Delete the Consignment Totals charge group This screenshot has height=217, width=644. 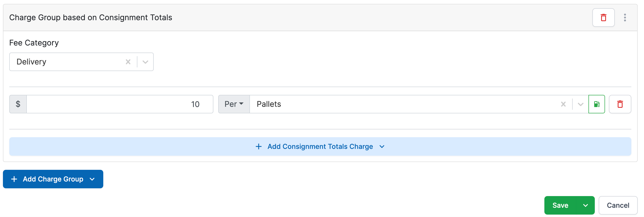(603, 18)
